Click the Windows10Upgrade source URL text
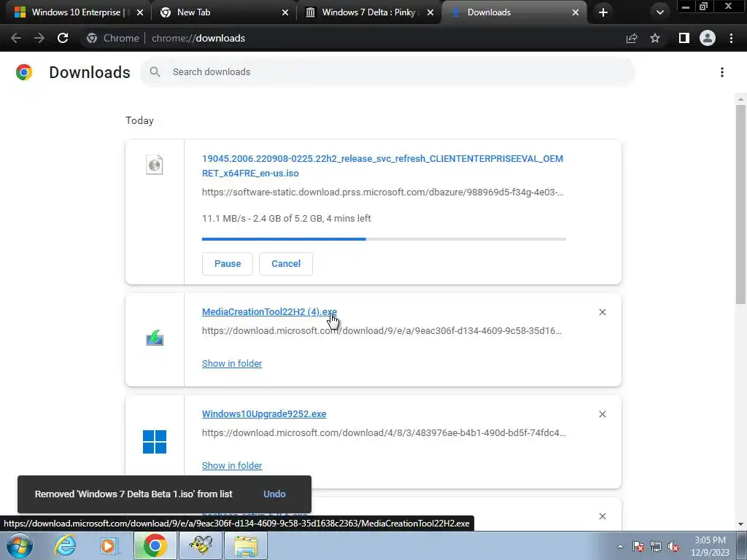747x560 pixels. click(384, 433)
